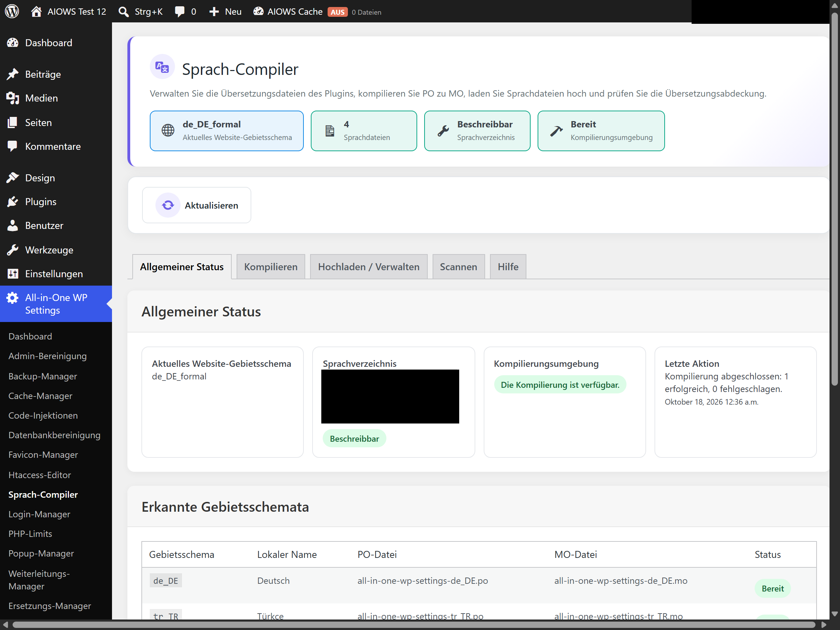840x630 pixels.
Task: Open Datenbankbereinigung submenu item
Action: (x=54, y=435)
